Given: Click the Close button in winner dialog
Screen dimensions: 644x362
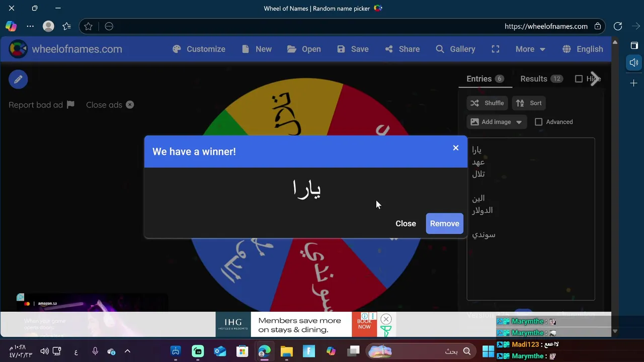Looking at the screenshot, I should pyautogui.click(x=406, y=223).
